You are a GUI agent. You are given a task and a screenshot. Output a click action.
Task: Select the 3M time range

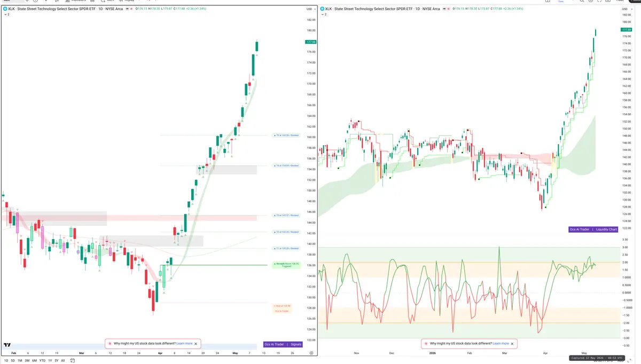(x=27, y=361)
